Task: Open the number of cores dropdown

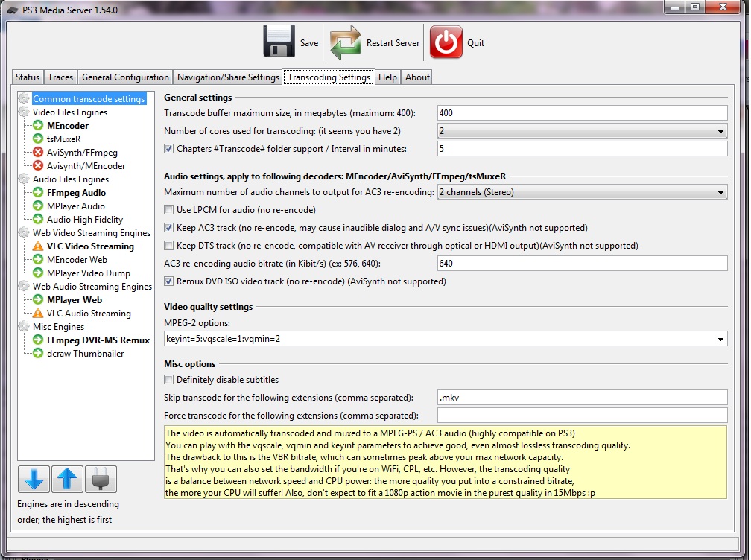Action: click(583, 131)
